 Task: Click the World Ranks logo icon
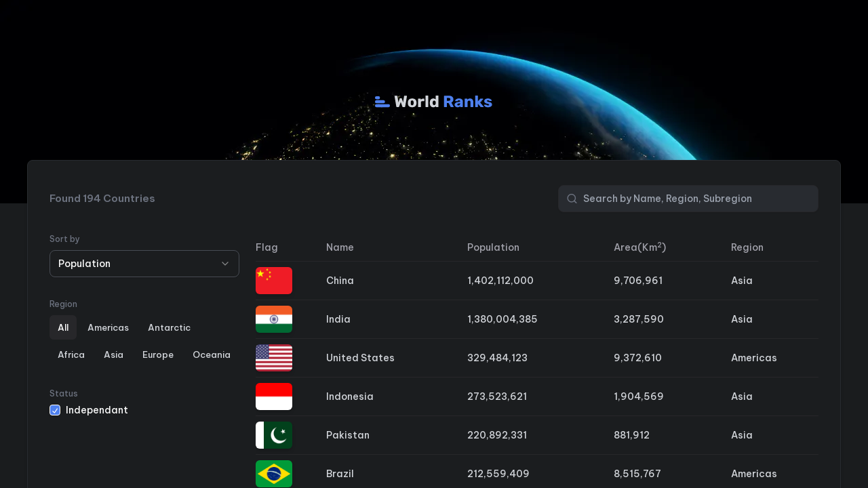click(382, 102)
